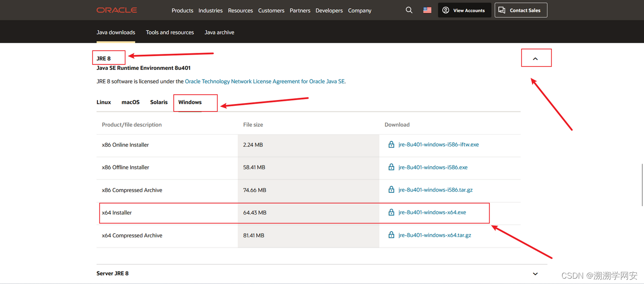Switch to the Linux platform tab

[x=103, y=102]
